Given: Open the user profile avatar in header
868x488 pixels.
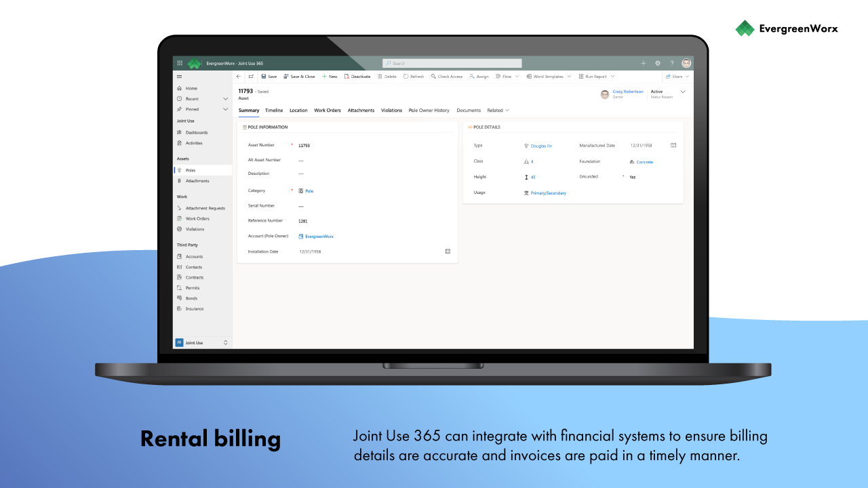Looking at the screenshot, I should point(686,63).
